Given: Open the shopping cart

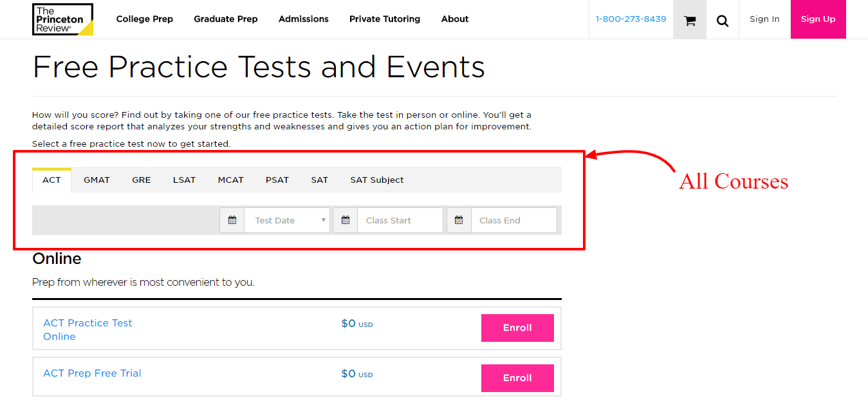Looking at the screenshot, I should pos(690,20).
